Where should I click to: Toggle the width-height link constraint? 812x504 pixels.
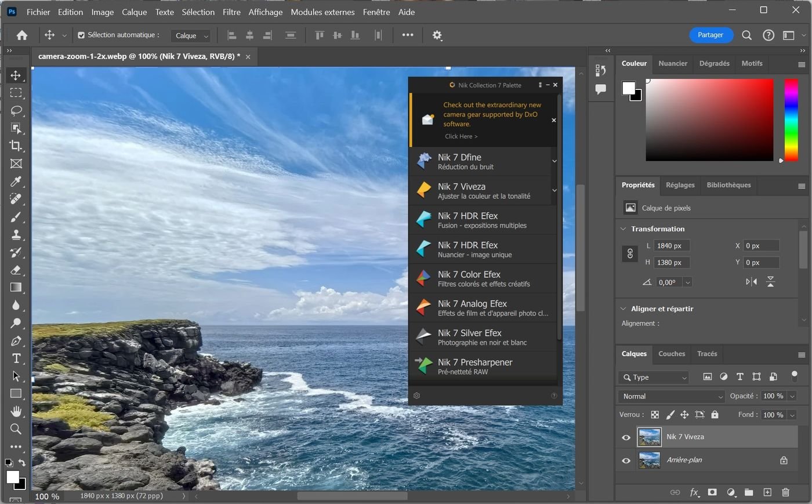click(x=630, y=254)
